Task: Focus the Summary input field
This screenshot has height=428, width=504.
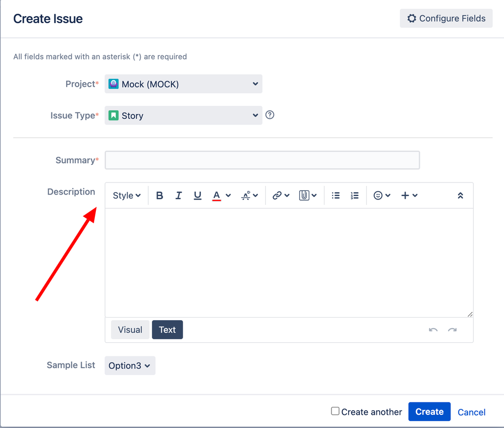Action: [x=262, y=160]
